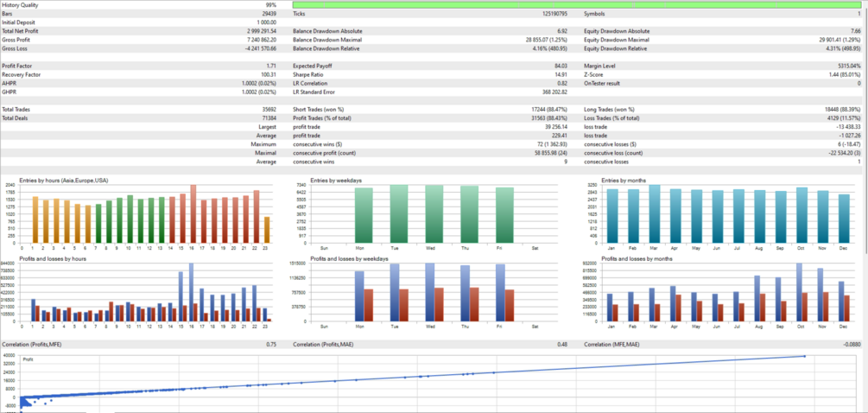
Task: Select the maximal consecutive loss value -22 534.20 (3)
Action: tap(843, 153)
